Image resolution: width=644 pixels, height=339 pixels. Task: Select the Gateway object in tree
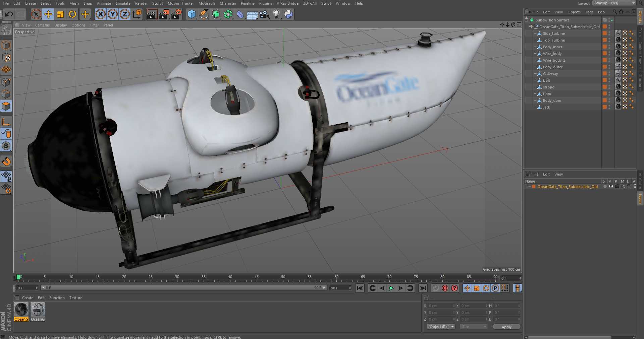(550, 74)
